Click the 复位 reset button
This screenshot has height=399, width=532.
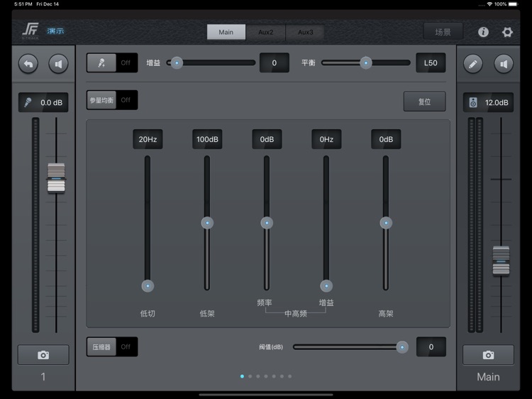(424, 102)
